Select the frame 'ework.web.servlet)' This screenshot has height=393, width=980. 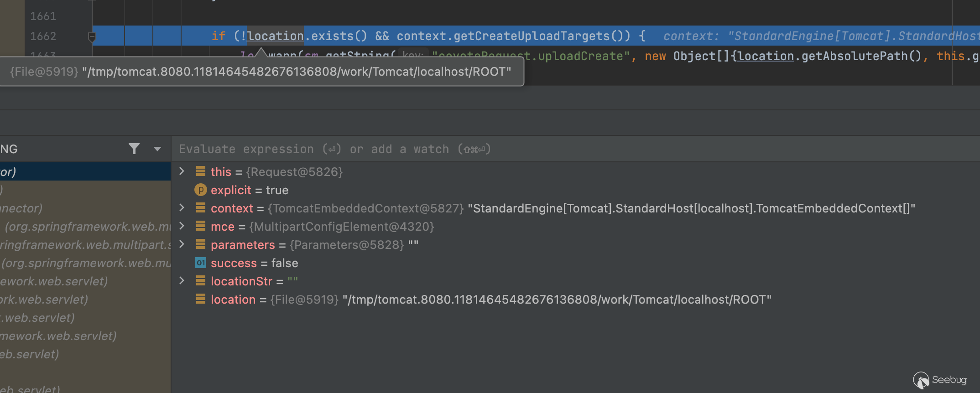tap(85, 281)
